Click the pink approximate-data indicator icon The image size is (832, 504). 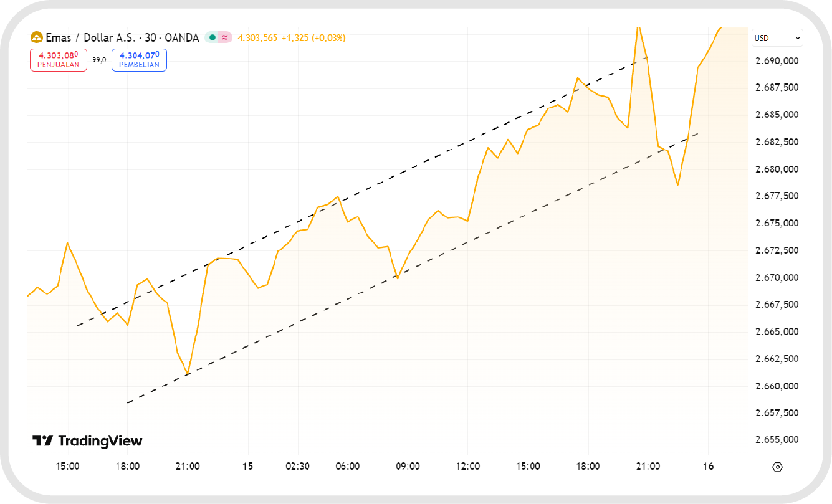point(224,37)
